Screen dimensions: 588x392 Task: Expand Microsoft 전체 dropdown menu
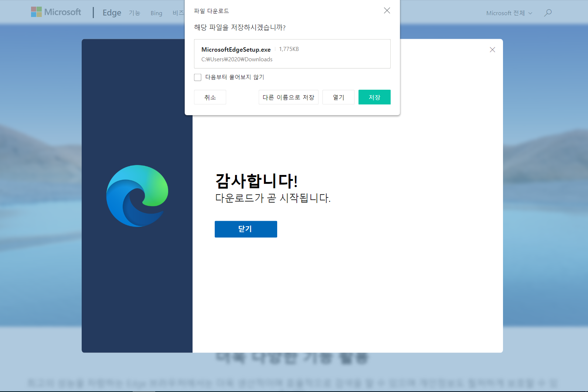click(509, 13)
